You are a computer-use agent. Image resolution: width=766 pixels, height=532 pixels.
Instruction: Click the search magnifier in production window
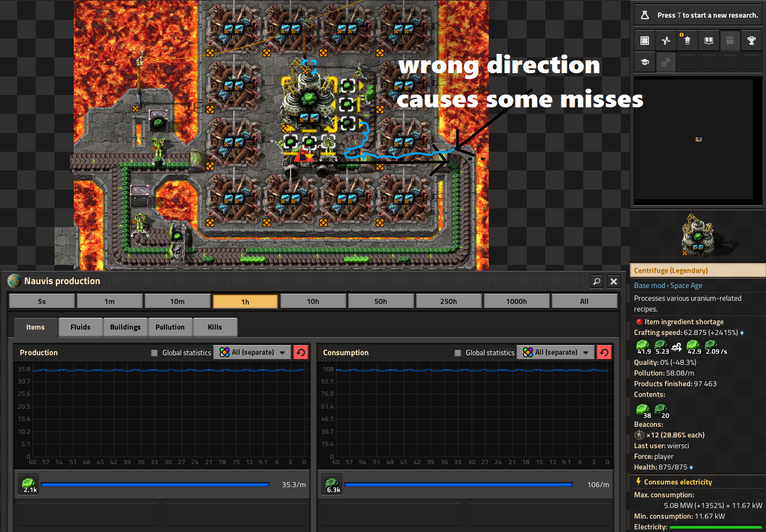(597, 281)
